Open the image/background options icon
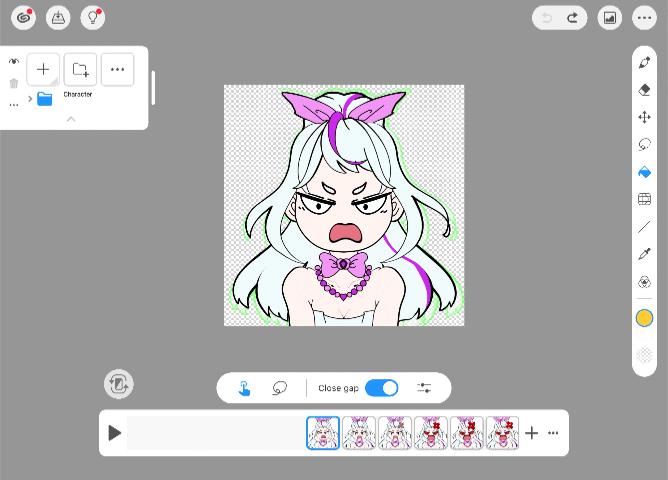 pyautogui.click(x=610, y=18)
